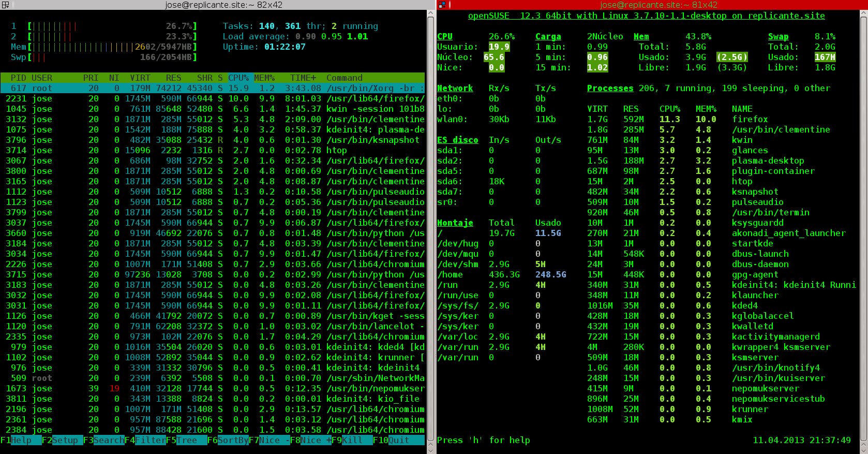Click the PID column header
The height and width of the screenshot is (454, 868).
pyautogui.click(x=18, y=78)
